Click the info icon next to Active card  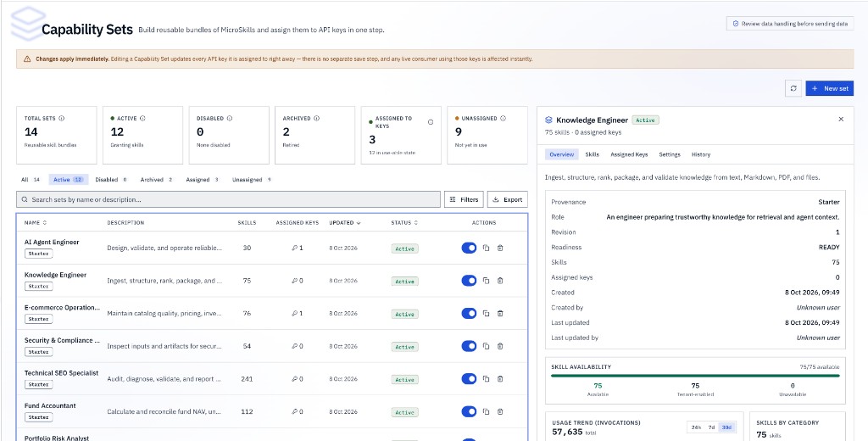point(142,118)
